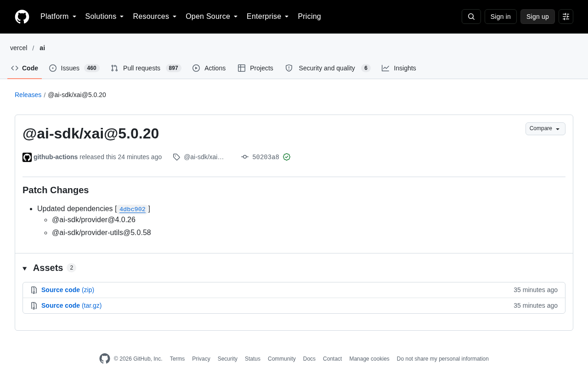Download Source code (zip)
Viewport: 588px width, 368px height.
coord(68,290)
